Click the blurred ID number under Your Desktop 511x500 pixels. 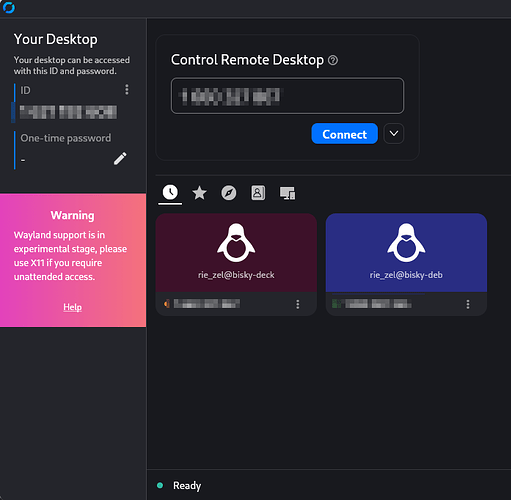[68, 112]
